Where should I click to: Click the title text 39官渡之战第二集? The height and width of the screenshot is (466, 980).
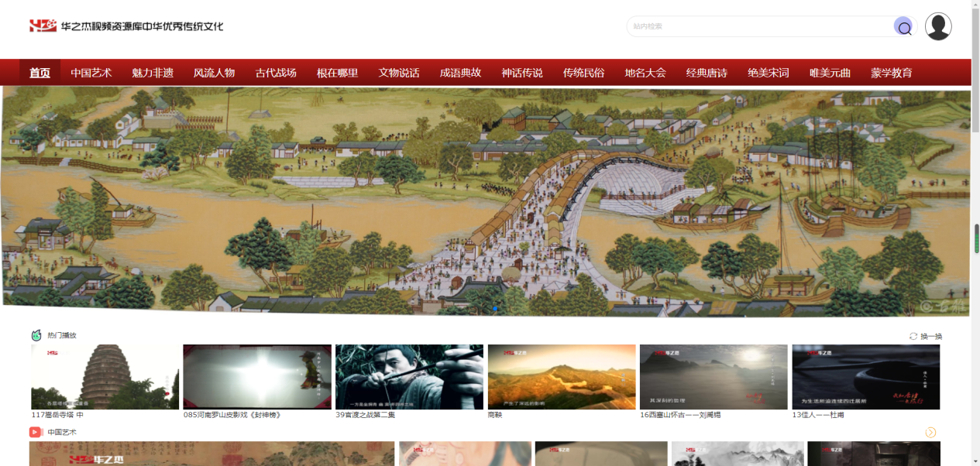click(366, 415)
